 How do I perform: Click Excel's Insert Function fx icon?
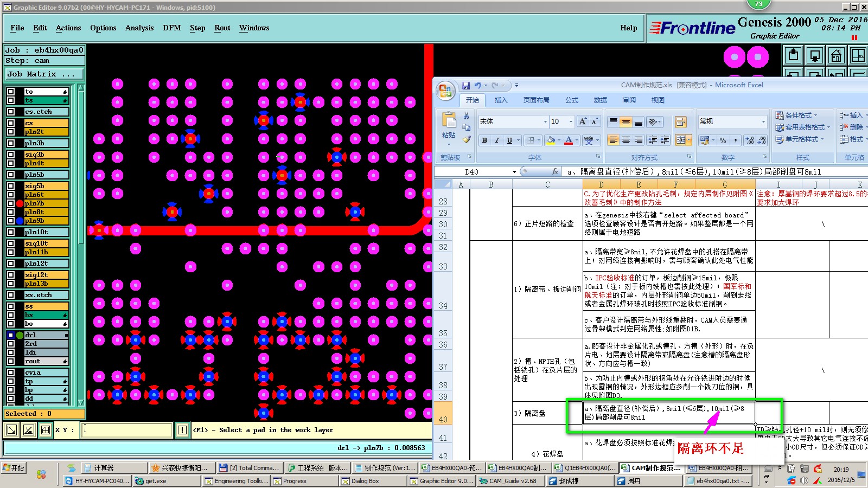(x=554, y=171)
